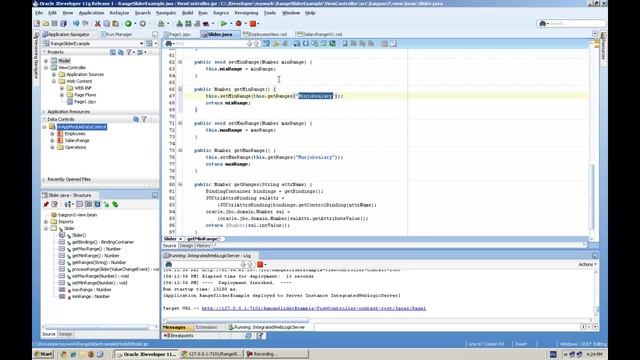Click the Paste clipboard toolbar icon
Image resolution: width=640 pixels, height=360 pixels.
click(116, 24)
